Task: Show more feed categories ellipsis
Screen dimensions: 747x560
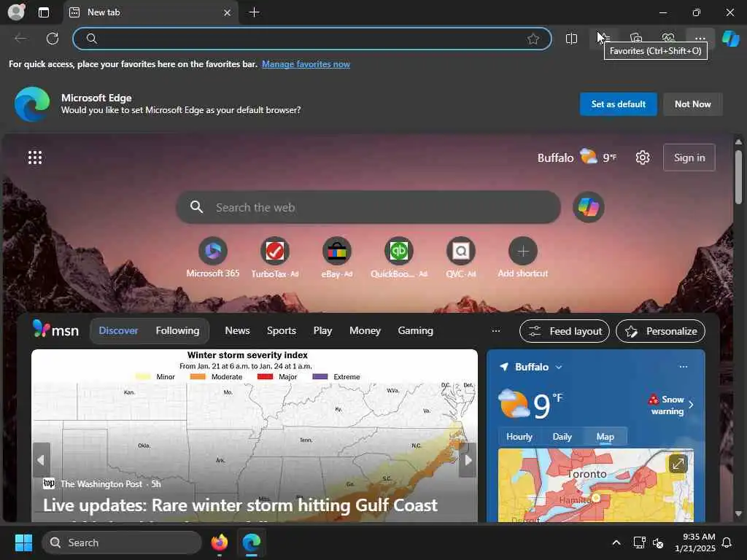Action: pyautogui.click(x=496, y=330)
